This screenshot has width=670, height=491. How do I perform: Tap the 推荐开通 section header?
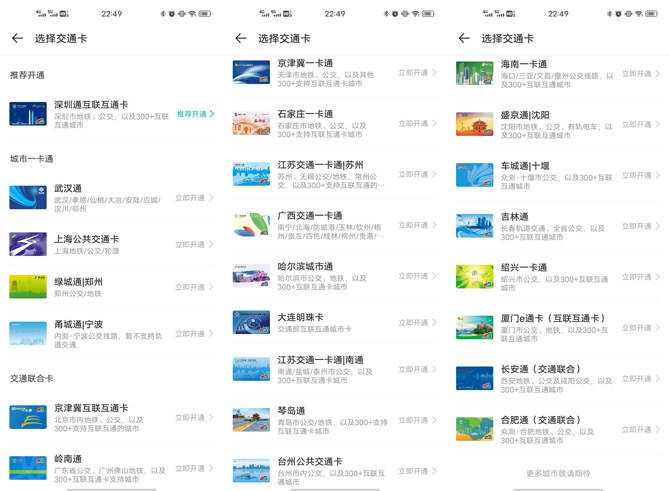click(27, 75)
